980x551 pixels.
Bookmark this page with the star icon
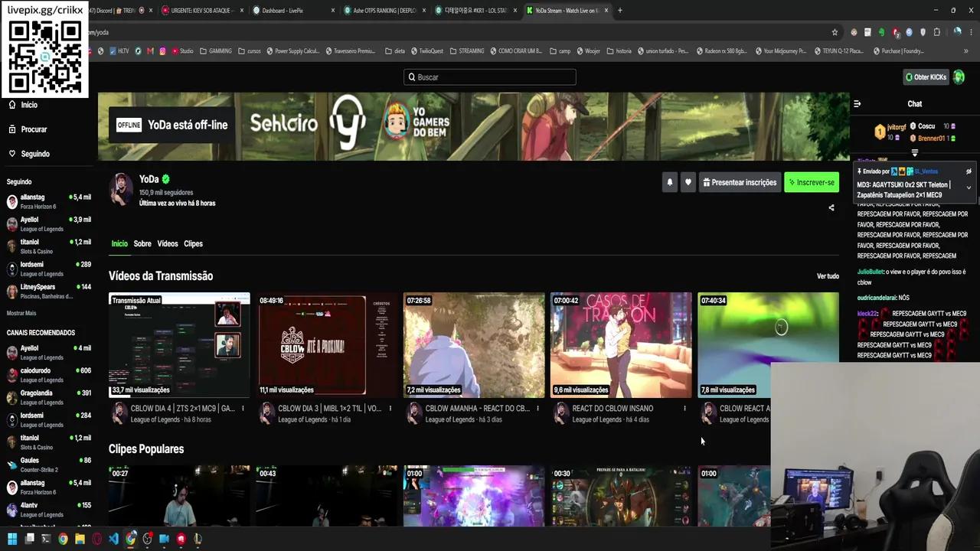pyautogui.click(x=835, y=32)
